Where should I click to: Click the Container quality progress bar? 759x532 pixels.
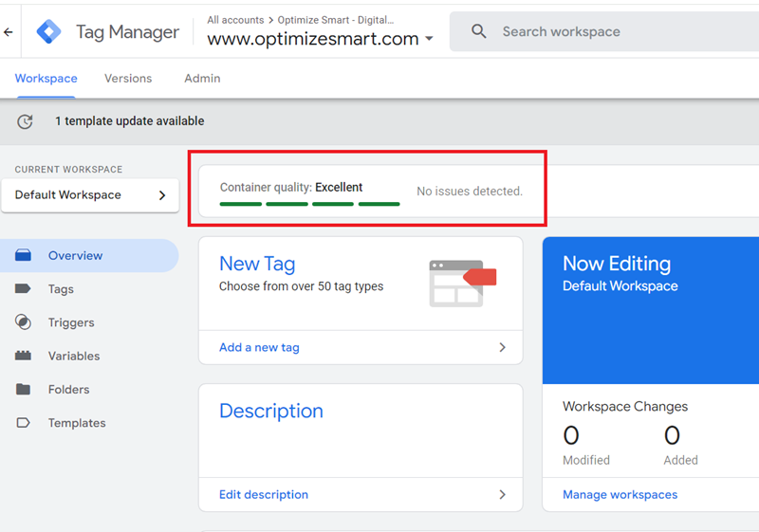click(310, 204)
